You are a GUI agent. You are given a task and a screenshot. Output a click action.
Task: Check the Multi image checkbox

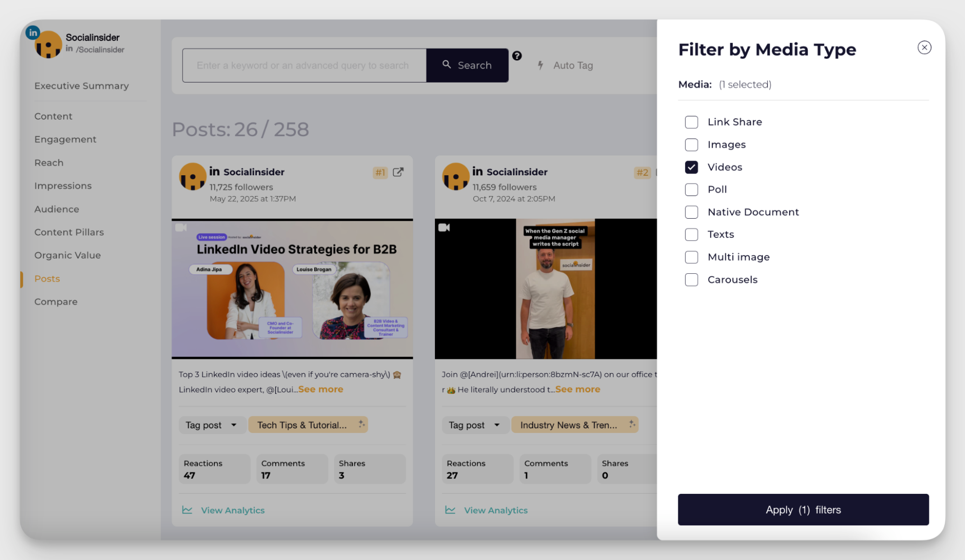[691, 257]
